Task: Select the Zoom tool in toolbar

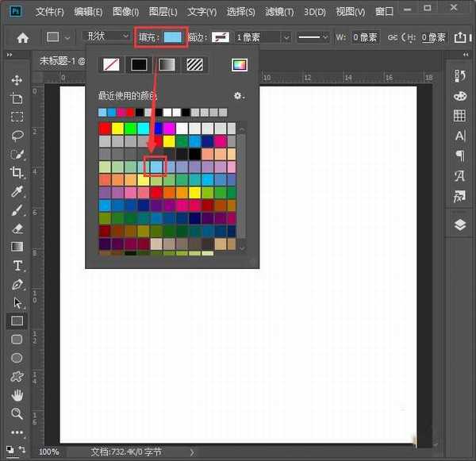Action: pyautogui.click(x=17, y=413)
